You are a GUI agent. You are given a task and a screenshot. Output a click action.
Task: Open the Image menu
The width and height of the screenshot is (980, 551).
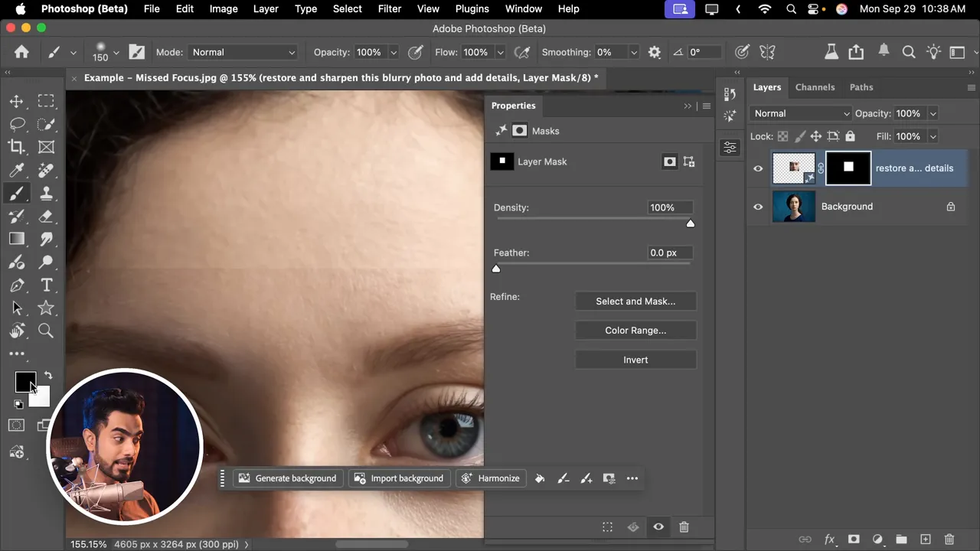tap(224, 8)
